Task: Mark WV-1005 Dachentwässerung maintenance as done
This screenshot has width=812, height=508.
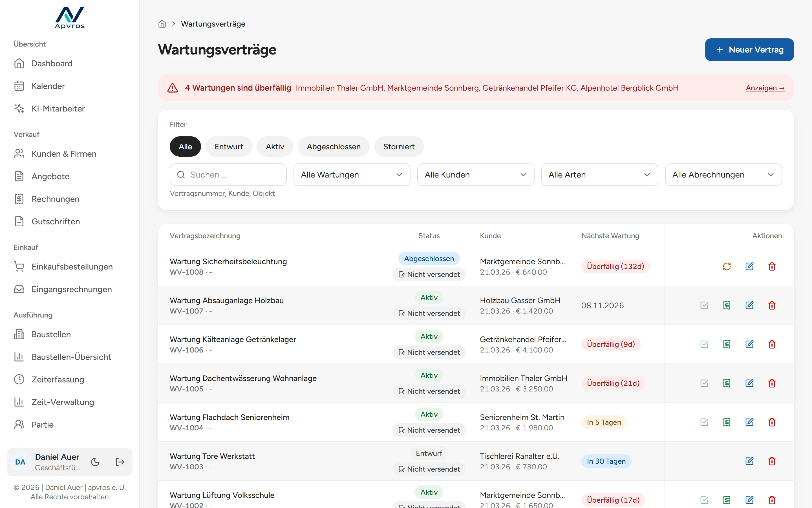Action: (x=704, y=383)
